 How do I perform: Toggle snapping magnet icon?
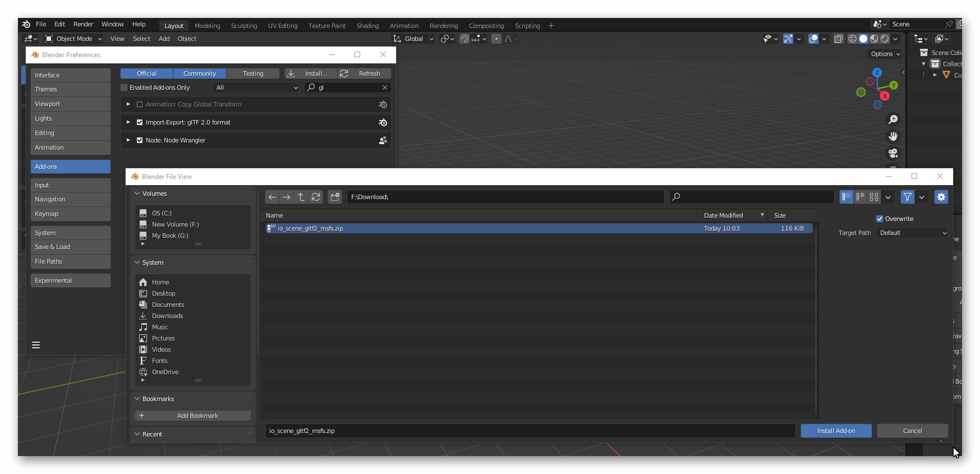click(464, 39)
